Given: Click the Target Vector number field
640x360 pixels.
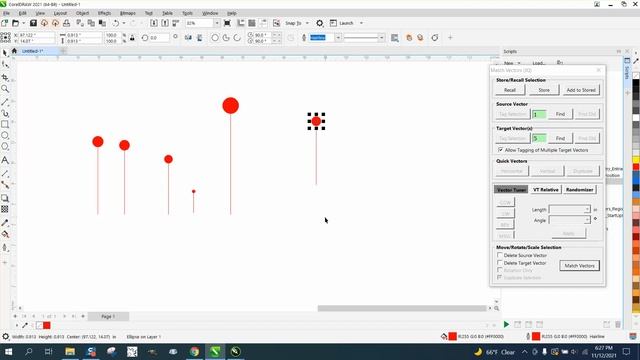Looking at the screenshot, I should click(539, 138).
